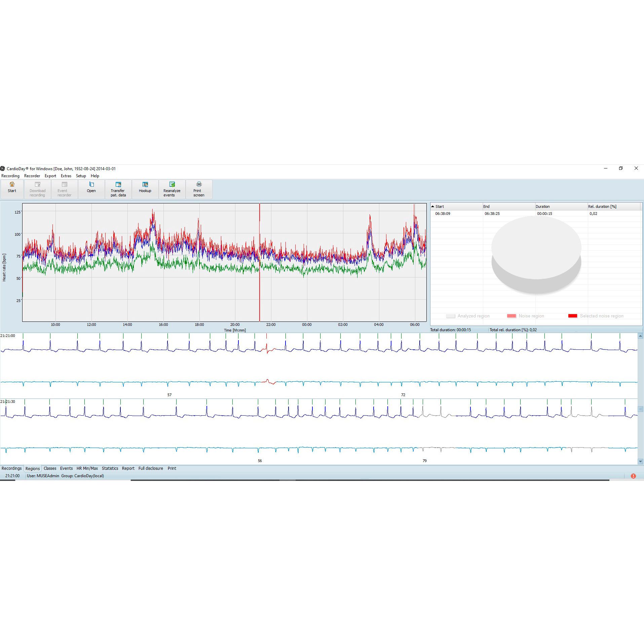644x644 pixels.
Task: Run Reanalyze events
Action: tap(172, 185)
